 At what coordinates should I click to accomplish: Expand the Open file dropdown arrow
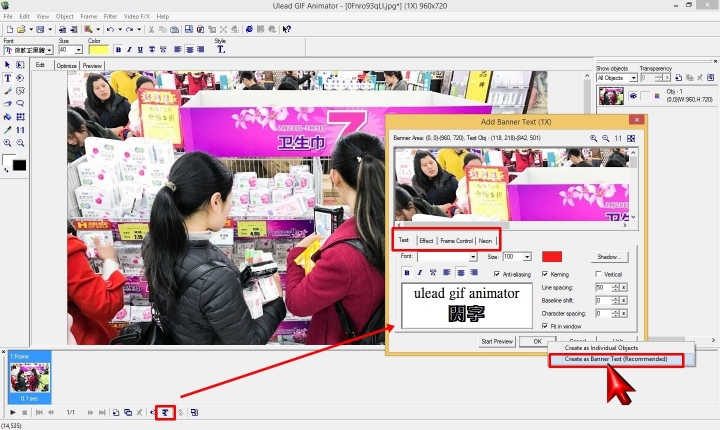click(31, 29)
